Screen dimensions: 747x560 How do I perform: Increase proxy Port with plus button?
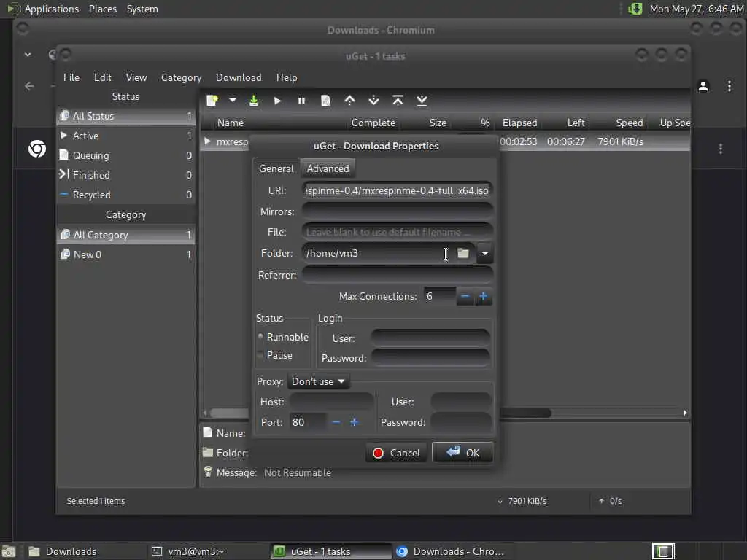pyautogui.click(x=355, y=422)
